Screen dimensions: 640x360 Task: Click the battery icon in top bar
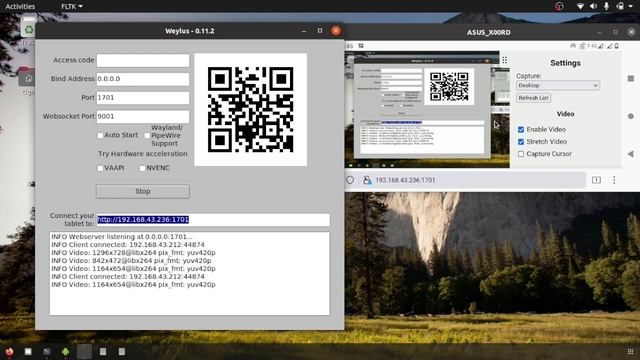point(620,6)
